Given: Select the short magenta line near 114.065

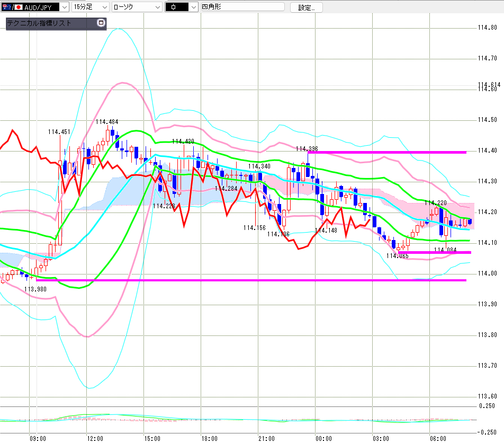Looking at the screenshot, I should 435,252.
